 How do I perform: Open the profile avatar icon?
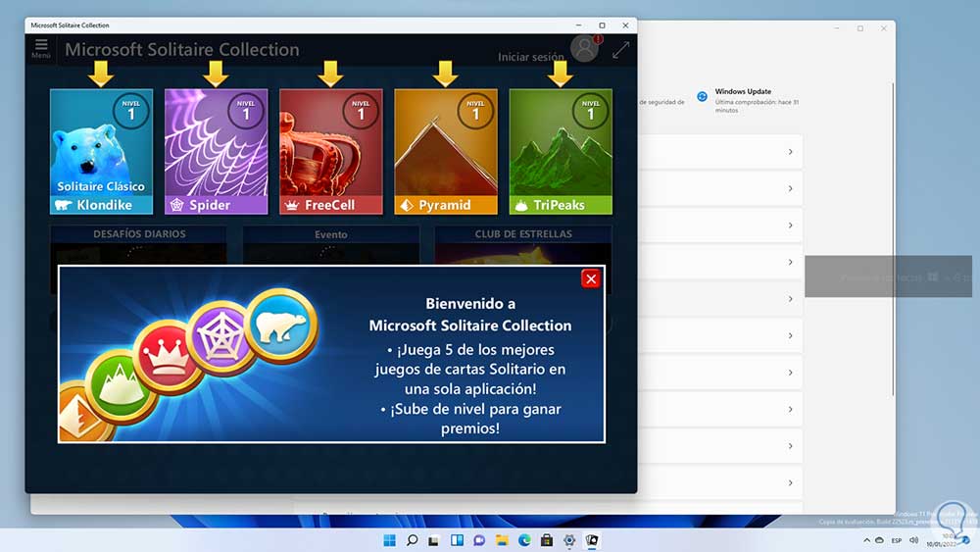pos(584,49)
